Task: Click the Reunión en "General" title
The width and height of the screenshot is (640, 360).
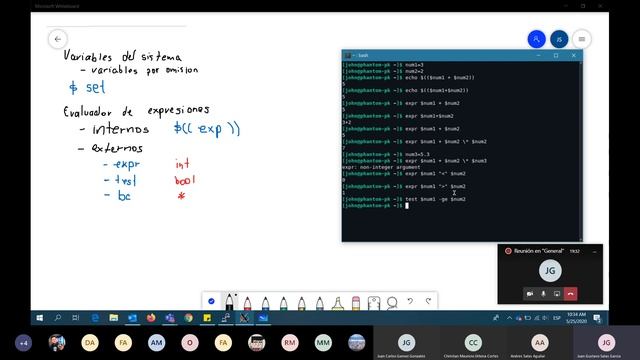Action: pyautogui.click(x=539, y=251)
